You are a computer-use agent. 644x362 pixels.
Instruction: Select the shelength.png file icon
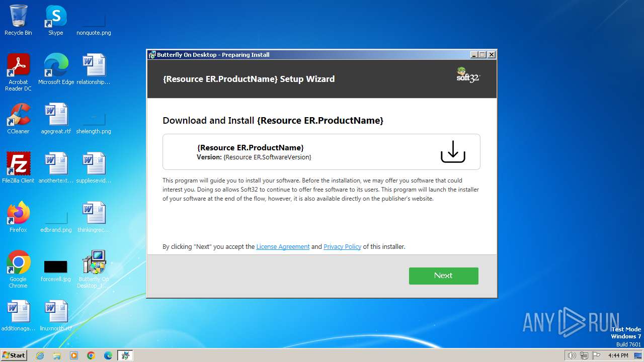click(x=94, y=119)
